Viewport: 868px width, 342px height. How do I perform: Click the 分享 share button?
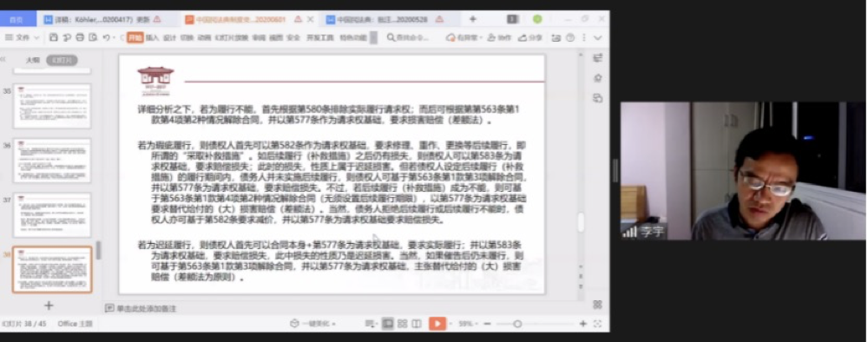click(x=530, y=37)
